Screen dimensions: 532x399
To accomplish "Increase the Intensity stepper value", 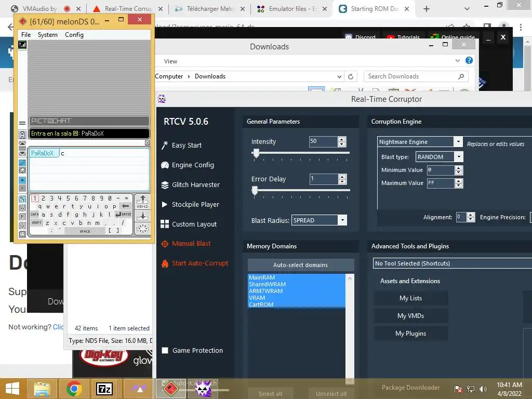I will (342, 139).
